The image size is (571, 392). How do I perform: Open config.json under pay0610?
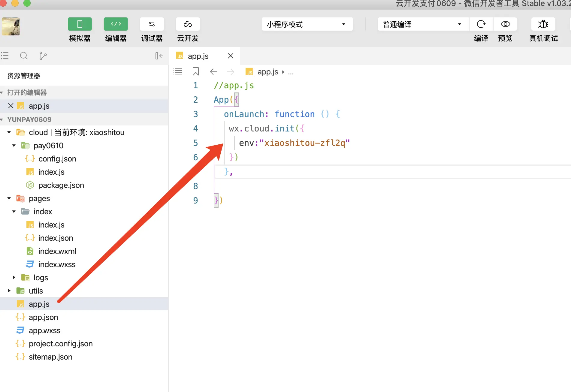coord(84,159)
